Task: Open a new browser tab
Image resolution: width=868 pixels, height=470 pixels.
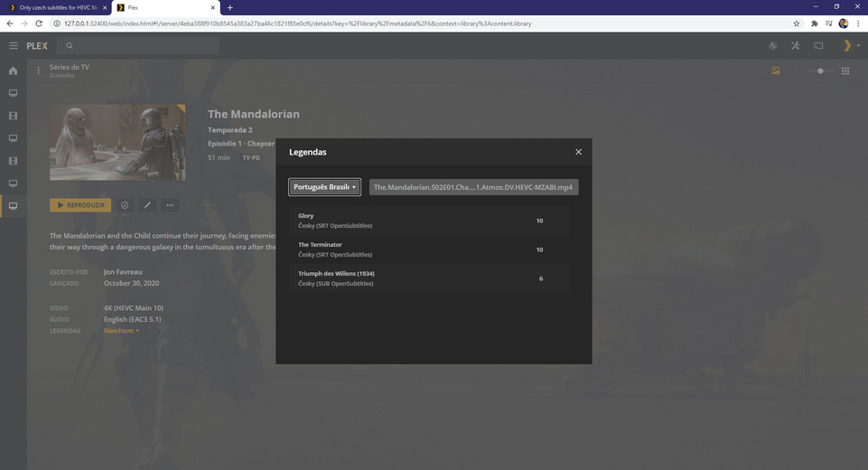Action: (229, 8)
